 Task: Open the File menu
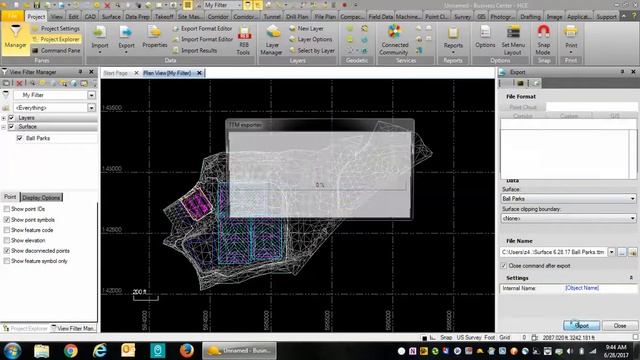13,16
